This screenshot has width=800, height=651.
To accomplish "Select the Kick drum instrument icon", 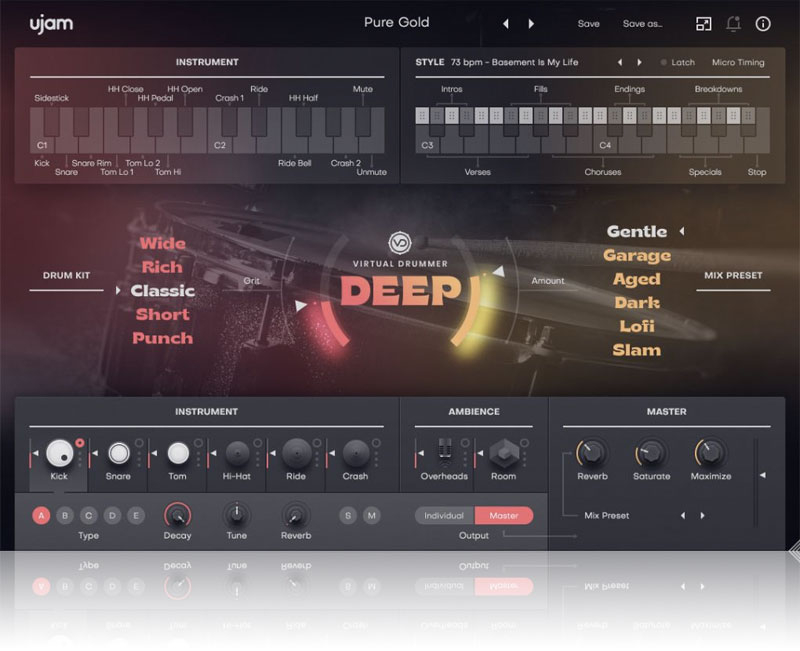I will coord(59,454).
